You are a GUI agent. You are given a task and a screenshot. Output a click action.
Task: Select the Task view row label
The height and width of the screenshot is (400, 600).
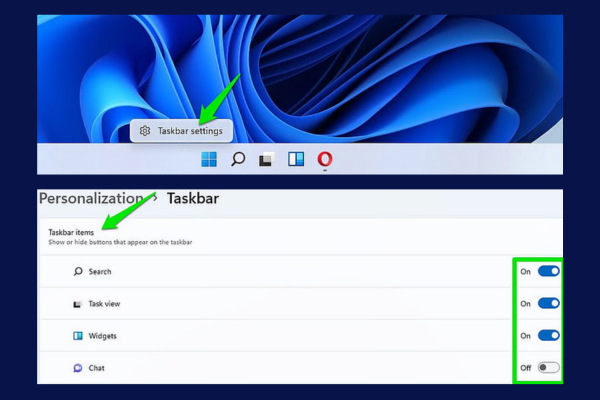[x=104, y=304]
